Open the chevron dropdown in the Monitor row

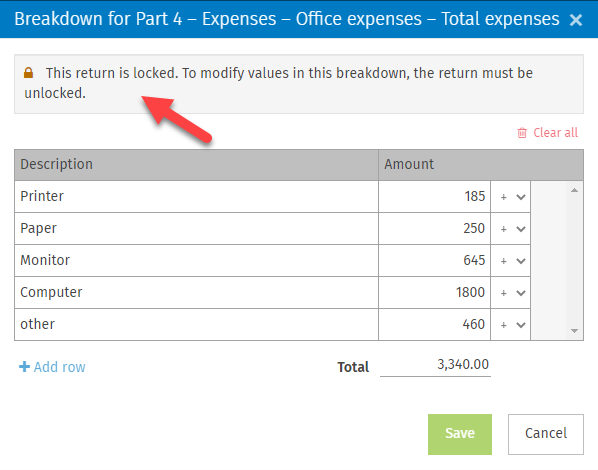point(521,261)
